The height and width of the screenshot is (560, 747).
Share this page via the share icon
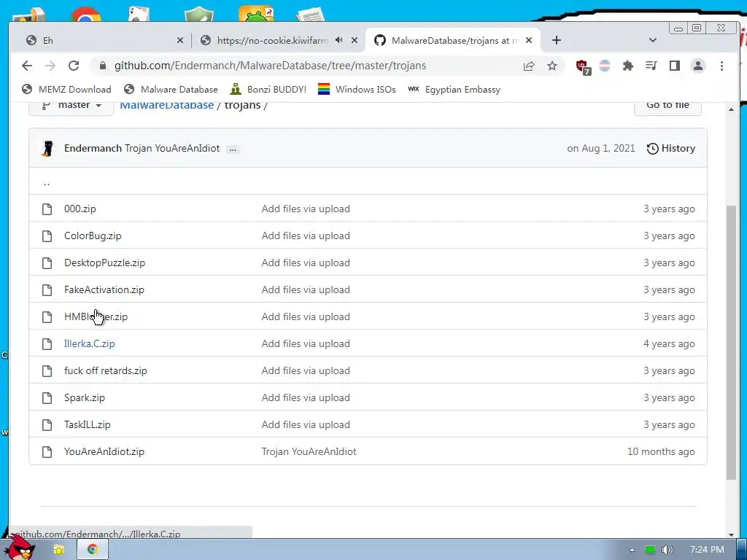click(x=529, y=66)
